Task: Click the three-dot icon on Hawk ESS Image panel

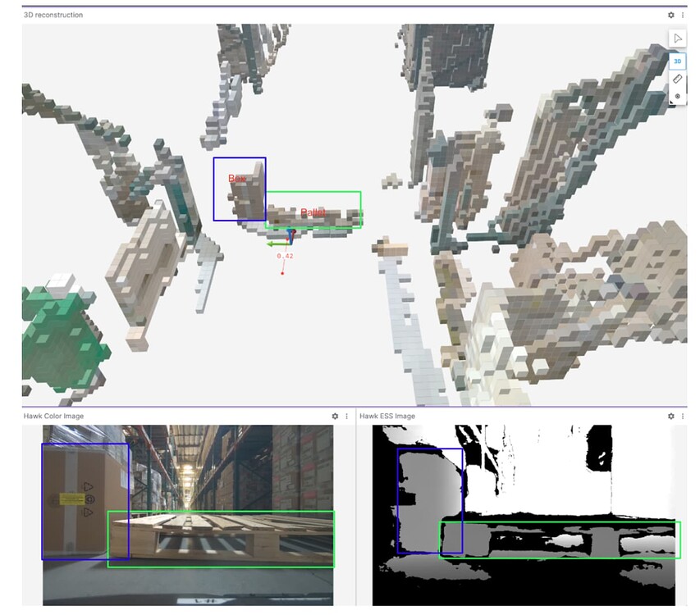Action: (681, 416)
